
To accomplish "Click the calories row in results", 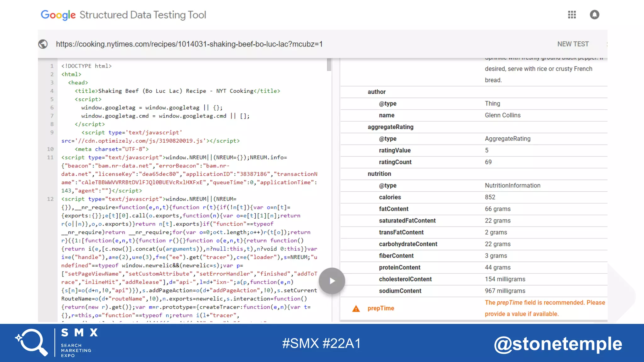I will coord(390,197).
